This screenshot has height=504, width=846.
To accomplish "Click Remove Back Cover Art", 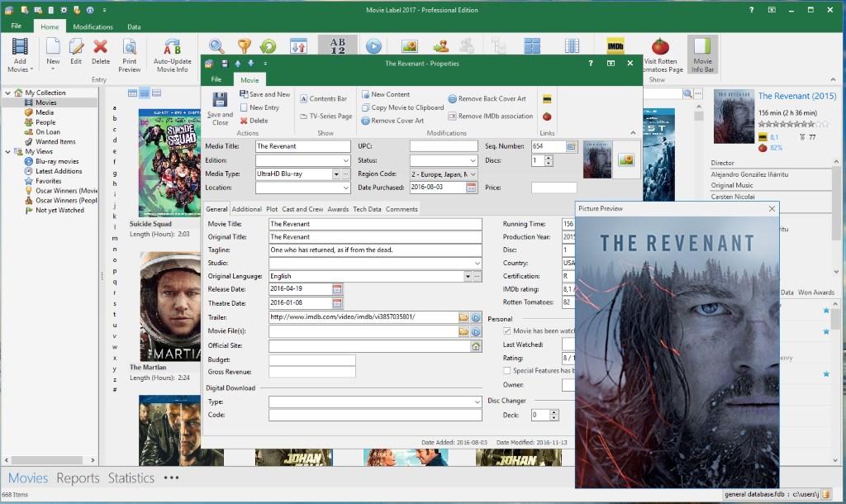I will point(487,99).
